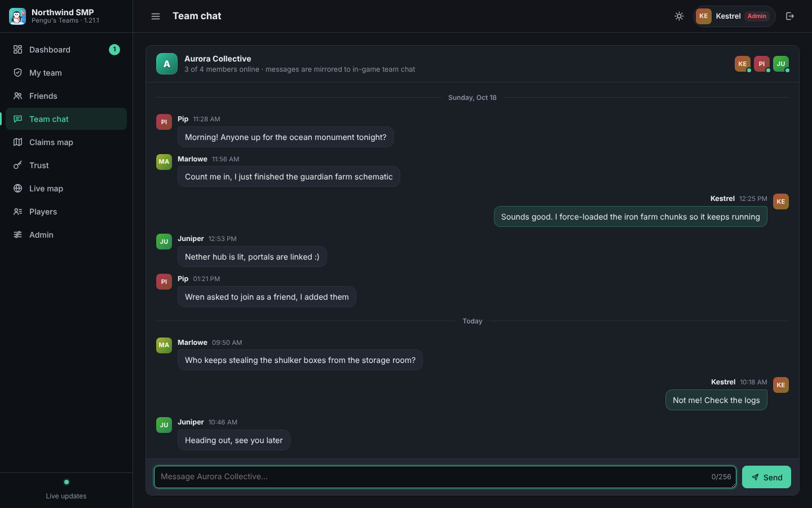Viewport: 812px width, 508px height.
Task: Click the Dashboard notification badge
Action: point(114,50)
